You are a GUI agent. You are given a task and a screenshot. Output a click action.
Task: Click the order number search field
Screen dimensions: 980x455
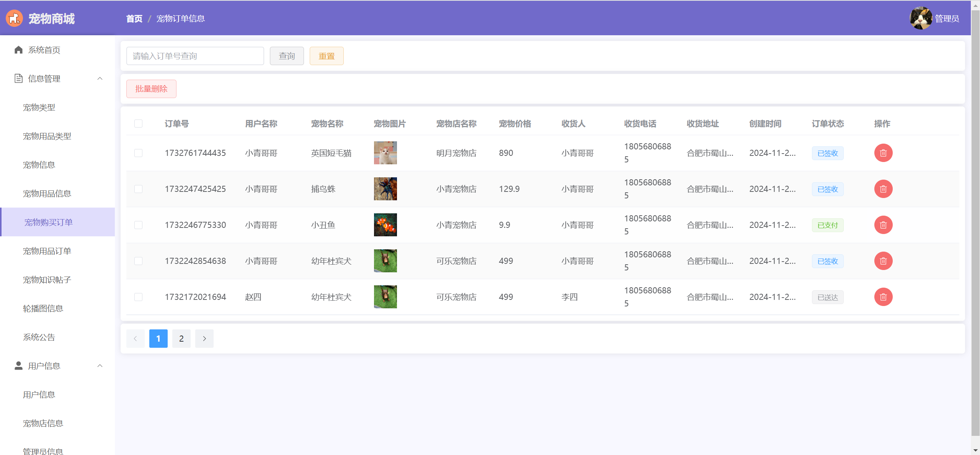(195, 56)
